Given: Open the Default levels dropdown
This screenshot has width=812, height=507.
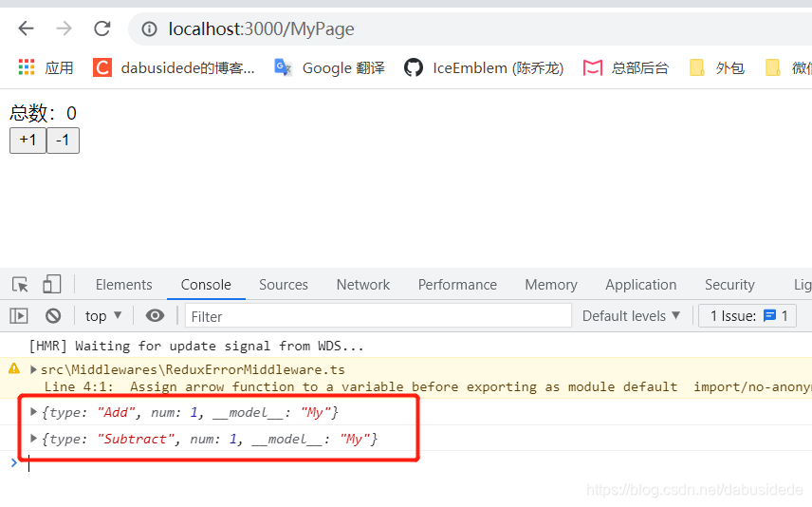Looking at the screenshot, I should coord(631,316).
